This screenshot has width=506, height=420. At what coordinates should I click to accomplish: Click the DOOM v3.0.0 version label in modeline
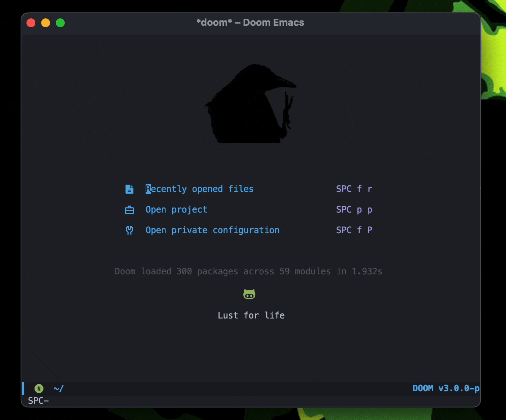pyautogui.click(x=446, y=388)
